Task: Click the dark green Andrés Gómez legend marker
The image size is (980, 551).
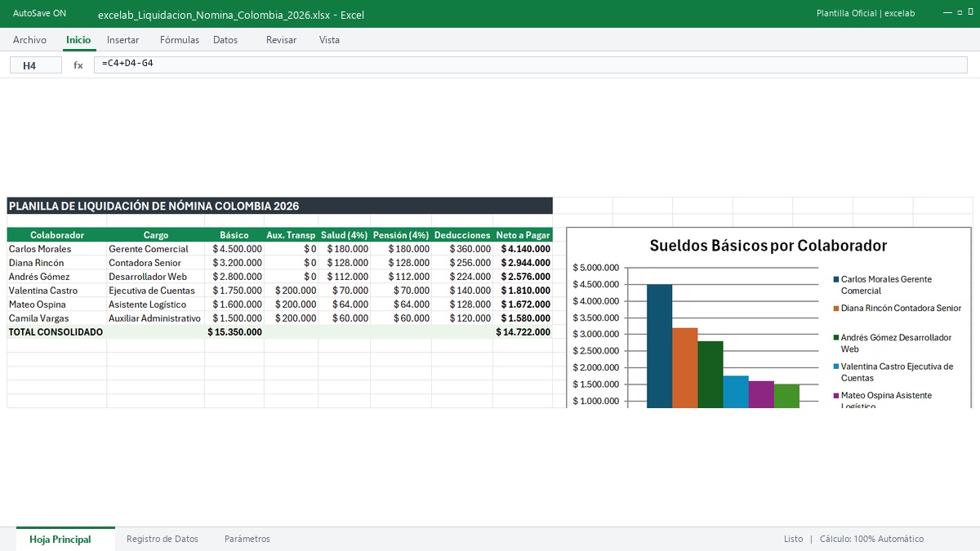Action: (836, 337)
